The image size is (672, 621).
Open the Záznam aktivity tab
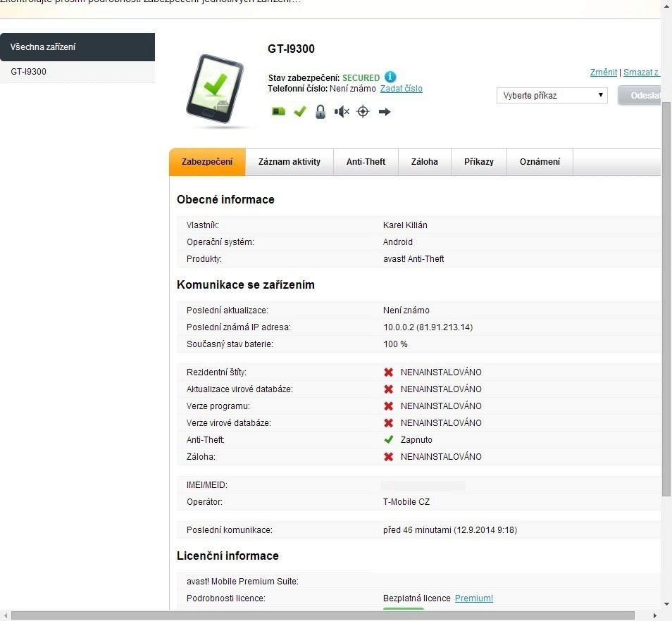(290, 162)
